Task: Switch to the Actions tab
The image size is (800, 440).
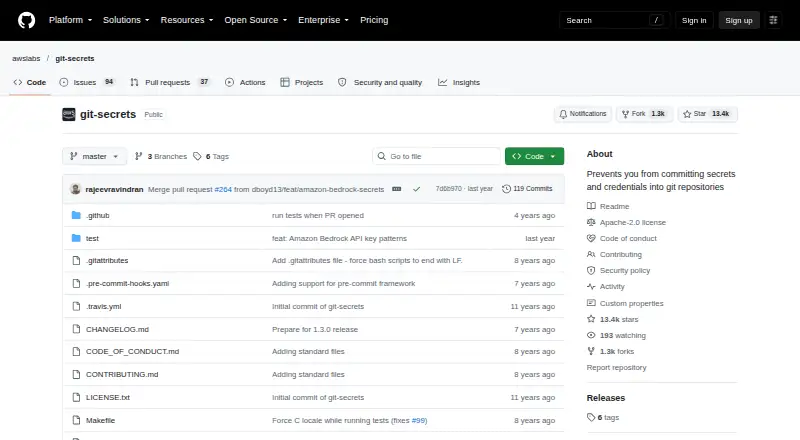Action: pos(245,82)
